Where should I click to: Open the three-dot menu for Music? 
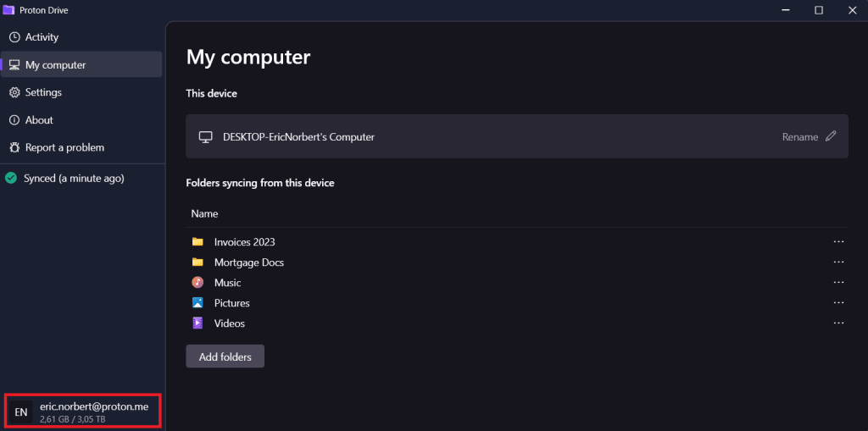[838, 282]
